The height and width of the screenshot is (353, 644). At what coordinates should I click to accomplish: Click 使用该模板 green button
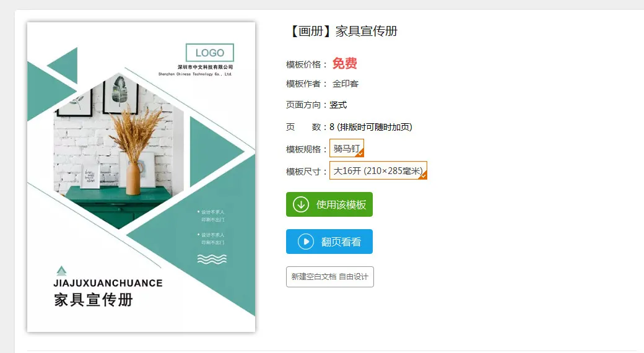[329, 204]
